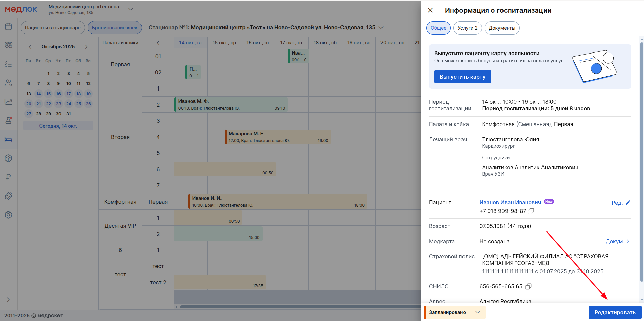Open the laboratory flask icon in the sidebar
This screenshot has height=321, width=644.
tap(8, 120)
